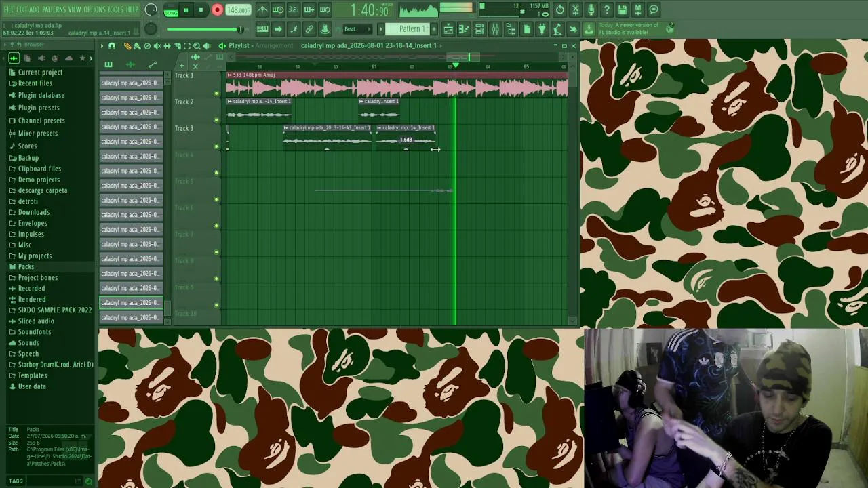The image size is (868, 488).
Task: Click the download update icon
Action: (x=589, y=29)
